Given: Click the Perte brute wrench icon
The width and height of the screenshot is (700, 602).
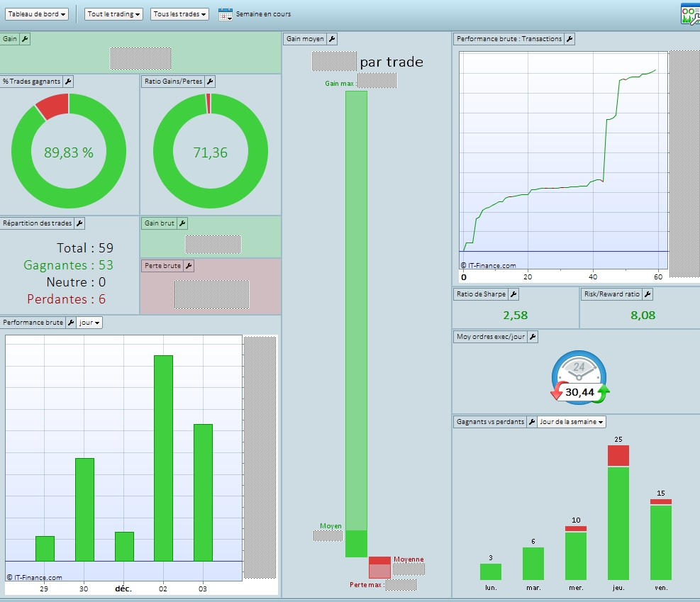Looking at the screenshot, I should coord(189,265).
